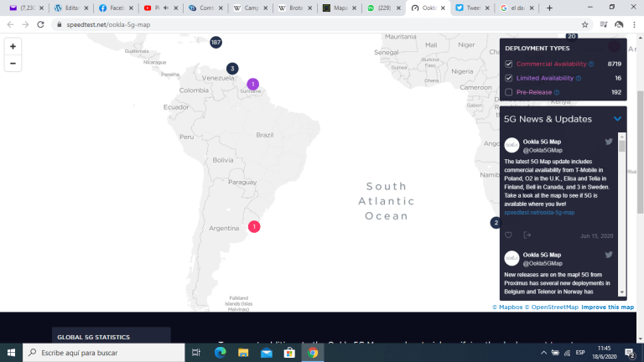Screen dimensions: 644x362
Task: Go back to previous page
Action: (x=10, y=24)
